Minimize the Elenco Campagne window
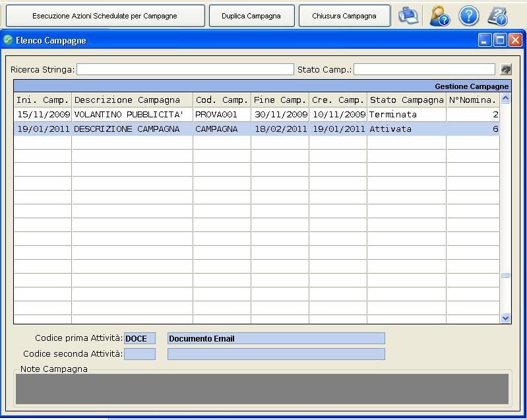527x420 pixels. click(485, 40)
